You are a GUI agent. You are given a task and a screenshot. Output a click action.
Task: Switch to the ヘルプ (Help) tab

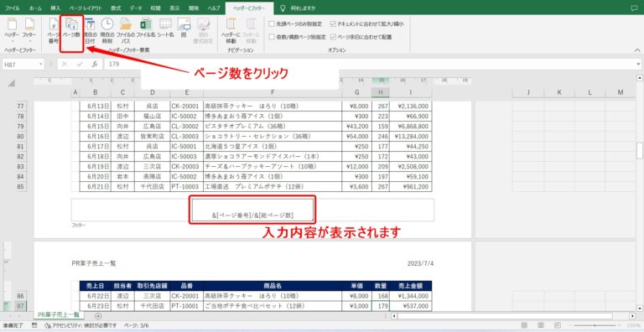pyautogui.click(x=214, y=8)
